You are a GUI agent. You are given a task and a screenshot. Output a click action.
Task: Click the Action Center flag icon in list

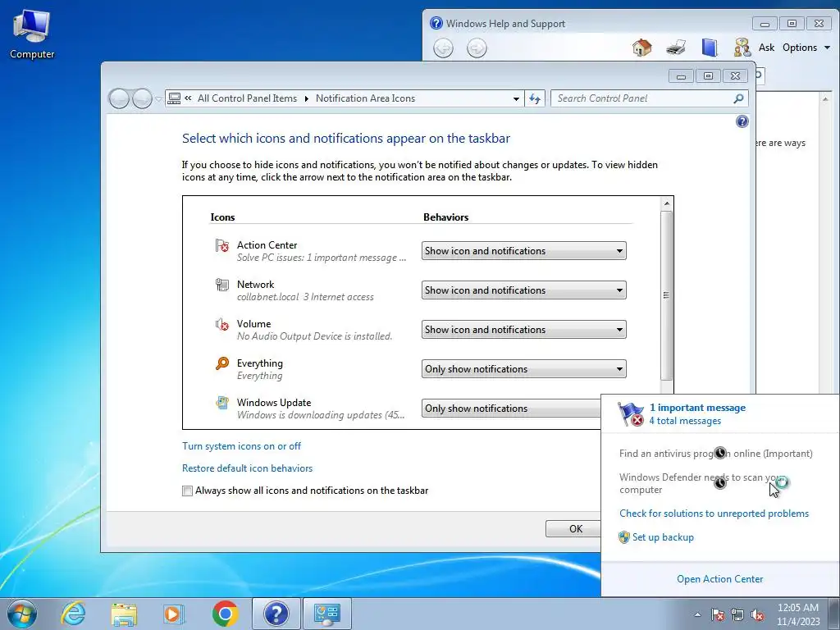coord(221,245)
